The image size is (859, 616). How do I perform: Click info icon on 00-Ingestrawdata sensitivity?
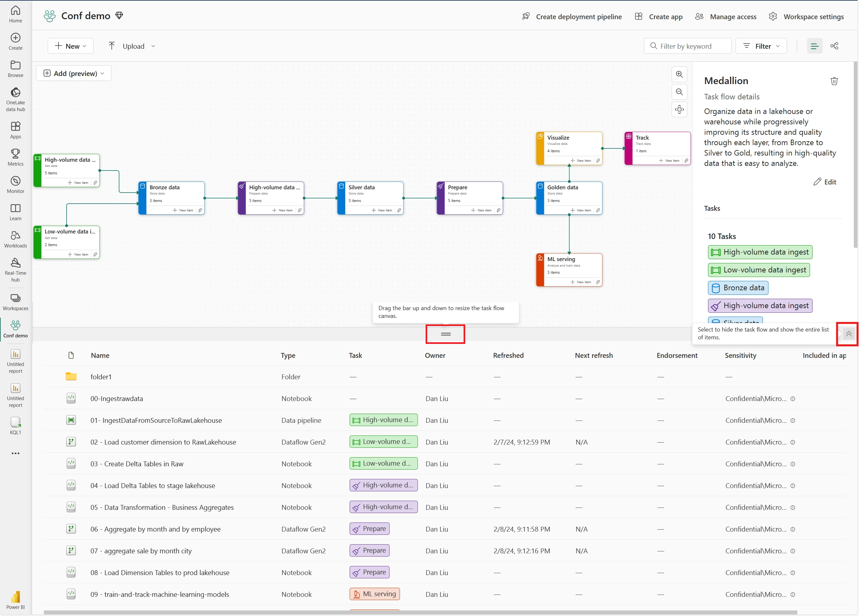[x=793, y=398]
